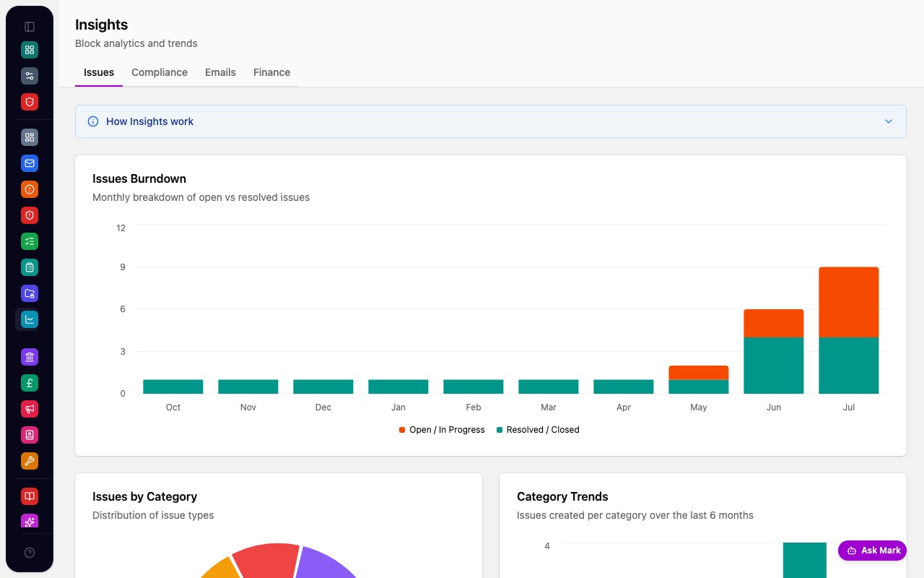This screenshot has width=924, height=578.
Task: Open the purple bank building icon
Action: [30, 357]
